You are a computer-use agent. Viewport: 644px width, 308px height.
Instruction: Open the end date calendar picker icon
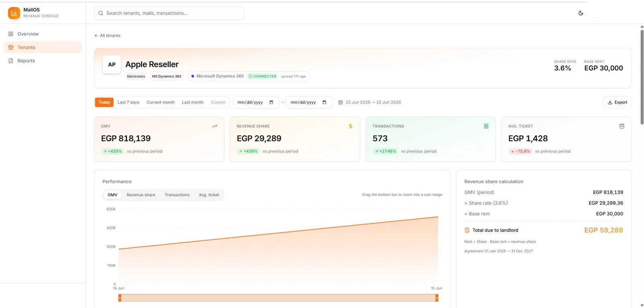click(x=324, y=102)
